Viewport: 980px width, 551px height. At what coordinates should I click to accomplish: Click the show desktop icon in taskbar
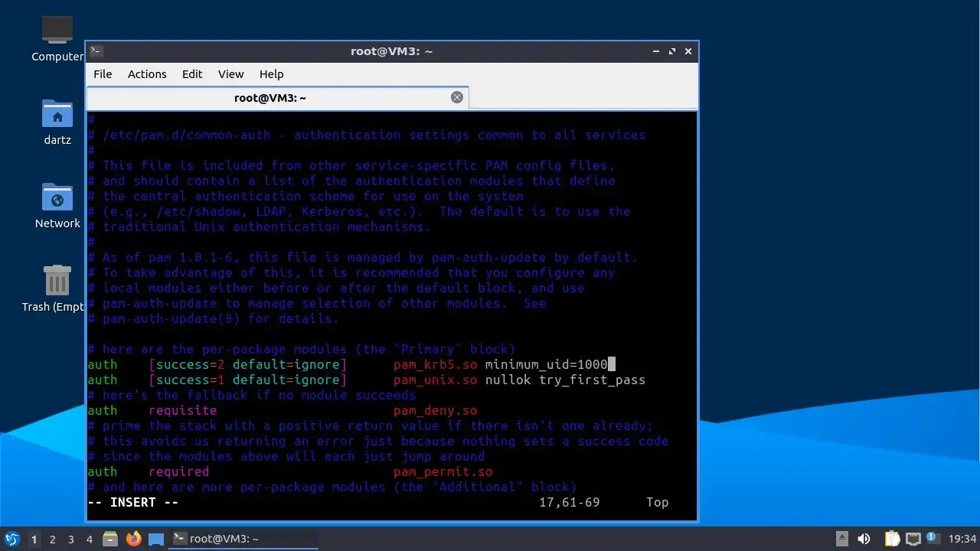(x=156, y=539)
